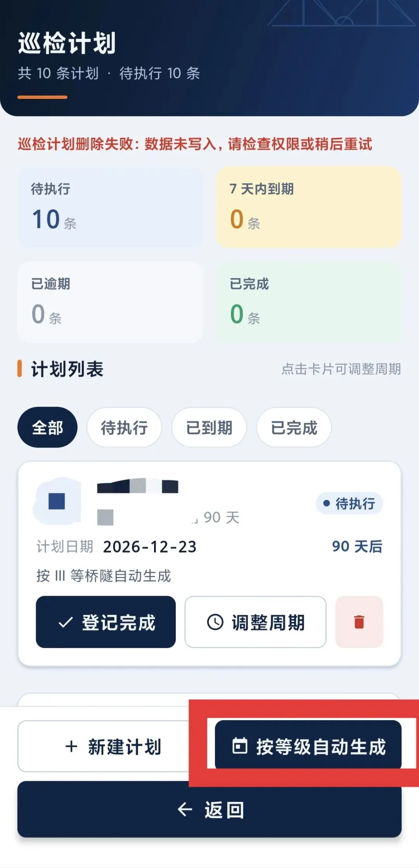
Task: Click the plus icon on 新建计划
Action: point(71,746)
